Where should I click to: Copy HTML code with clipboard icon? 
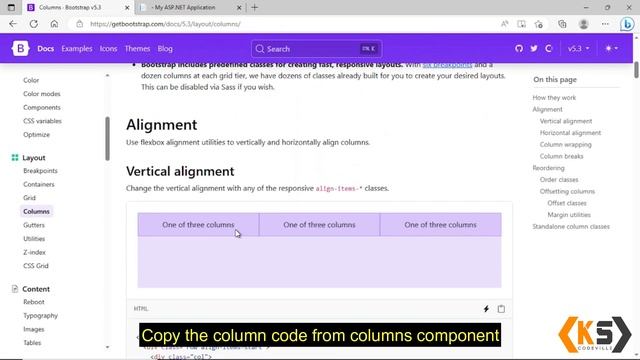tap(501, 309)
